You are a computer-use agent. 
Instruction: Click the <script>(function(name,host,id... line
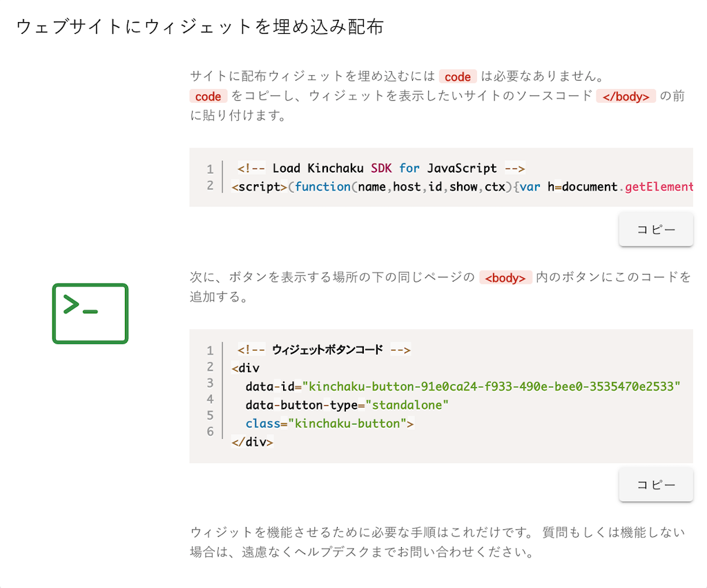coord(462,186)
